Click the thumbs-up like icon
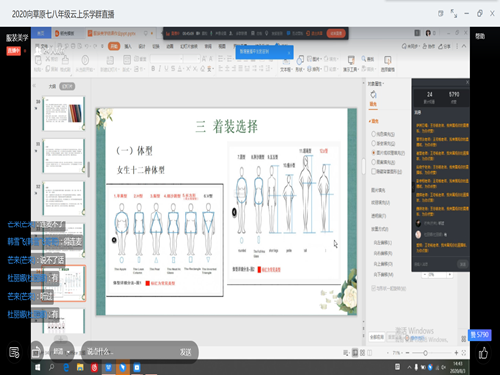 [483, 353]
